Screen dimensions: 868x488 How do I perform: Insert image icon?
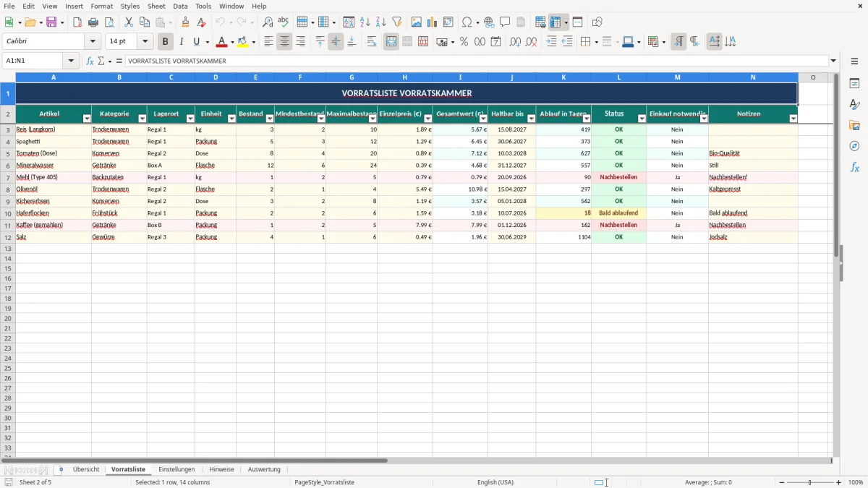[x=417, y=22]
